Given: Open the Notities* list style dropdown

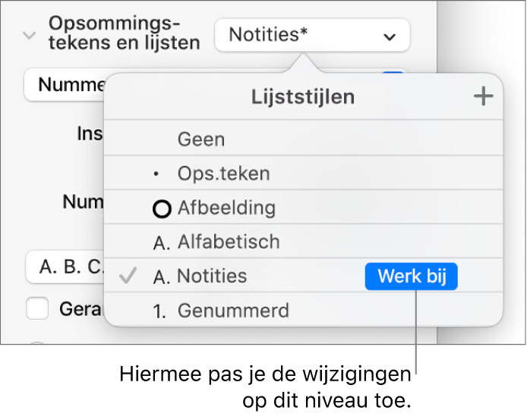Looking at the screenshot, I should pos(311,35).
